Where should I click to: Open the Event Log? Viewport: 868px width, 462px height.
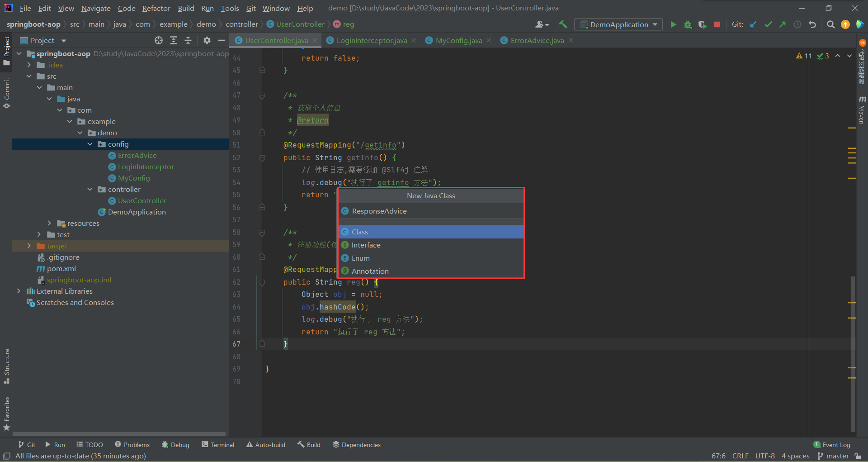832,445
